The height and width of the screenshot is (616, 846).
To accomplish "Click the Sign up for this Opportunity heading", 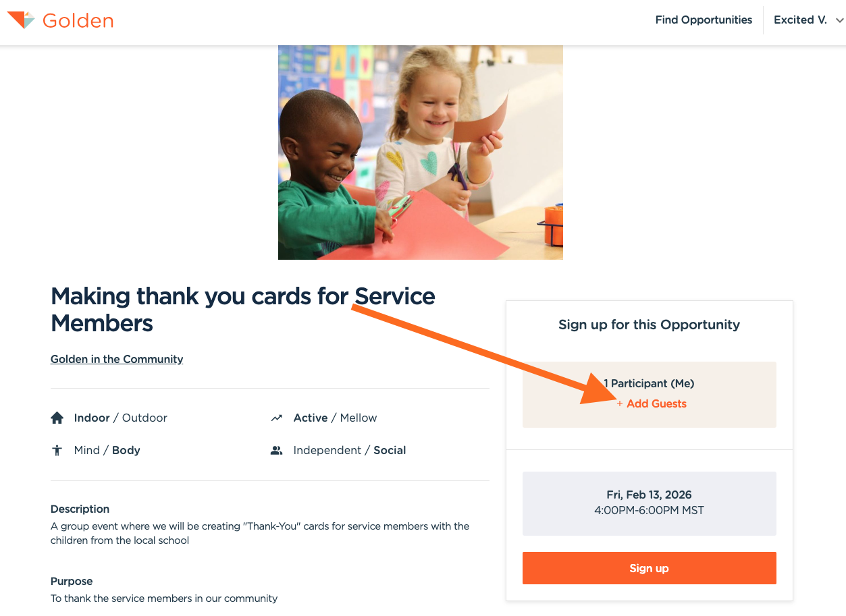I will point(649,325).
